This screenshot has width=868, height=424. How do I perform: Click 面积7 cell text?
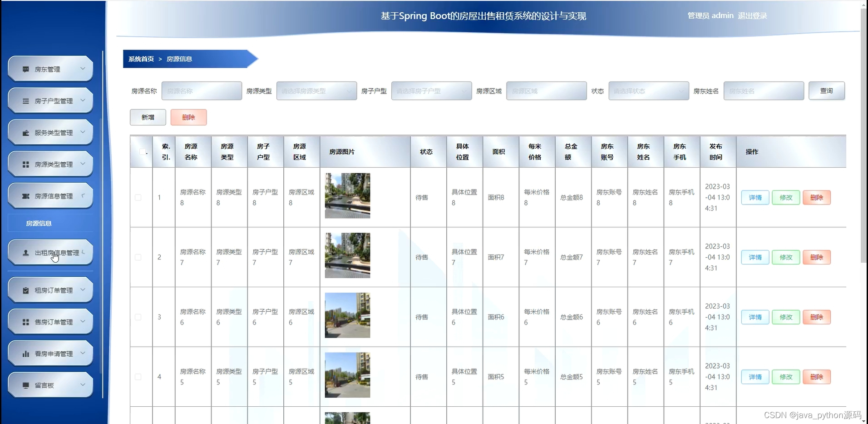(496, 257)
